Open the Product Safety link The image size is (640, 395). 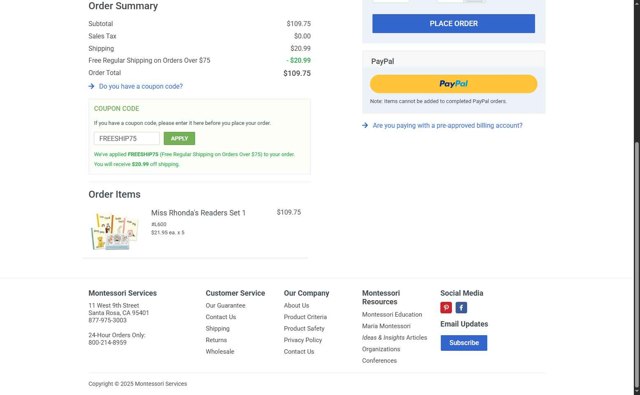point(304,328)
